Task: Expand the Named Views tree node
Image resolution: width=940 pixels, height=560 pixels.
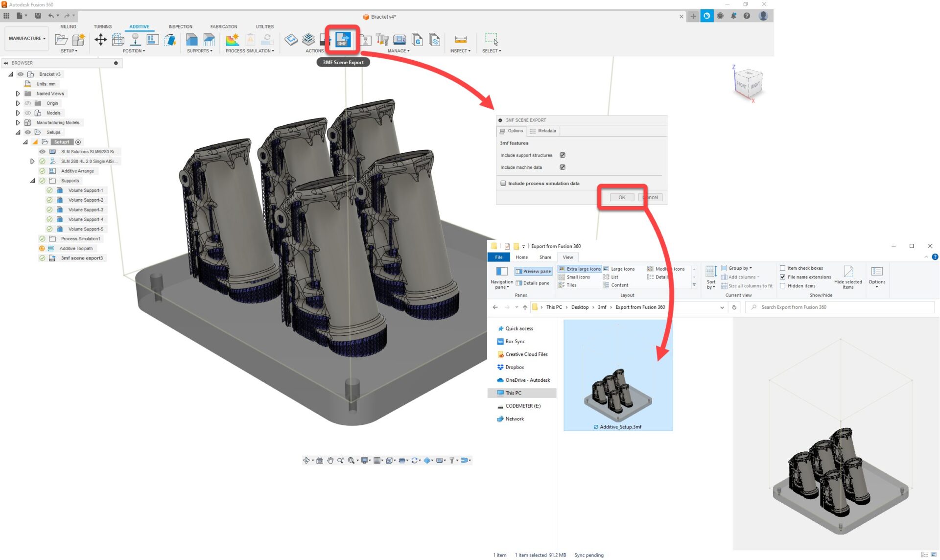Action: (x=18, y=93)
